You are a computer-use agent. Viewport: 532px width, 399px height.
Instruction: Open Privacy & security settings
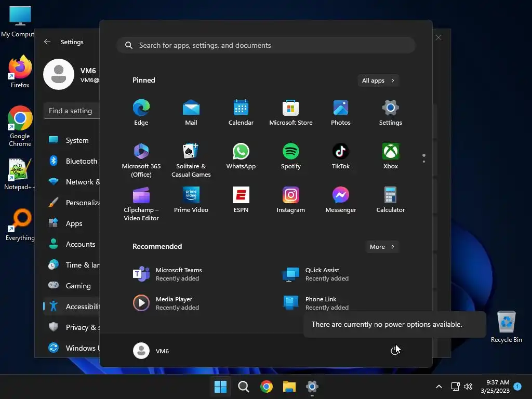point(72,327)
